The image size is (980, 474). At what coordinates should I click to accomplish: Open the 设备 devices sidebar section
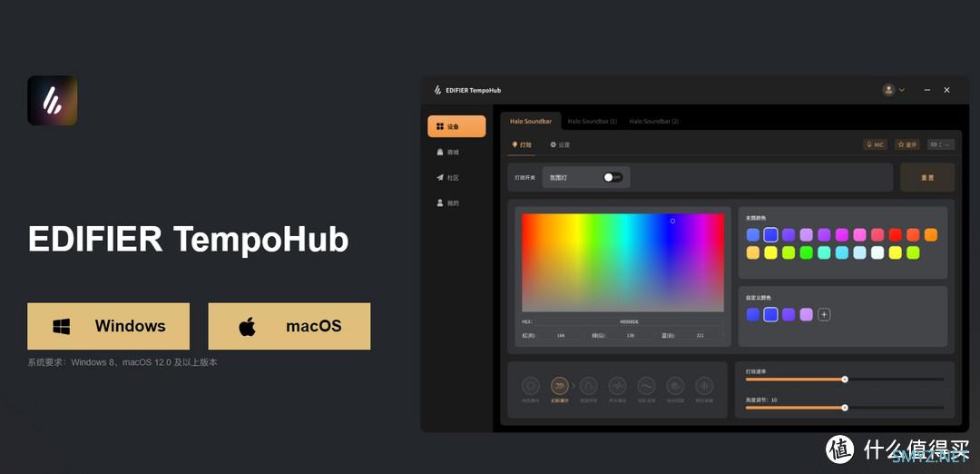[x=456, y=126]
